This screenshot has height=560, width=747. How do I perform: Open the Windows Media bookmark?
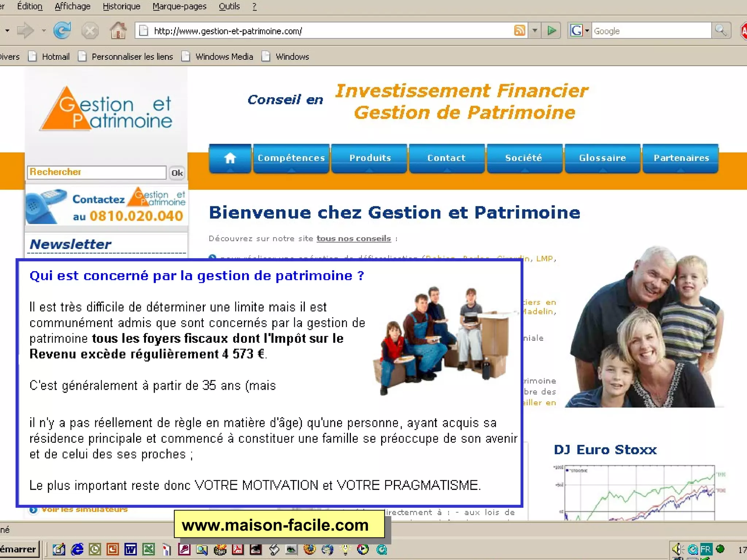[x=218, y=57]
